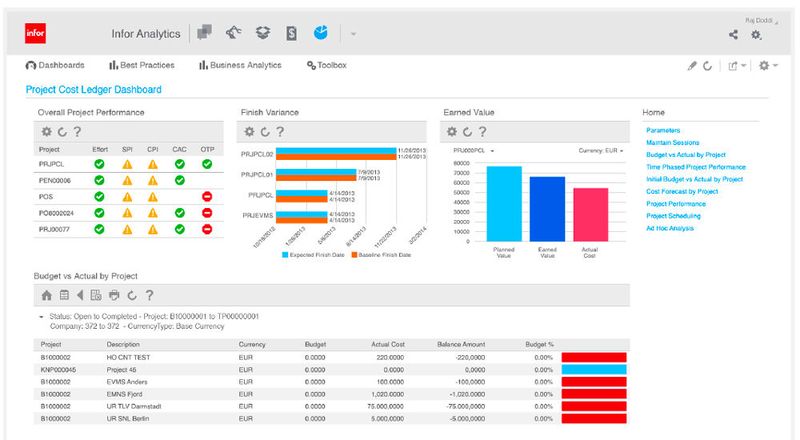Expand the header app switcher dropdown arrow
Screen dimensions: 800x440
pos(354,34)
